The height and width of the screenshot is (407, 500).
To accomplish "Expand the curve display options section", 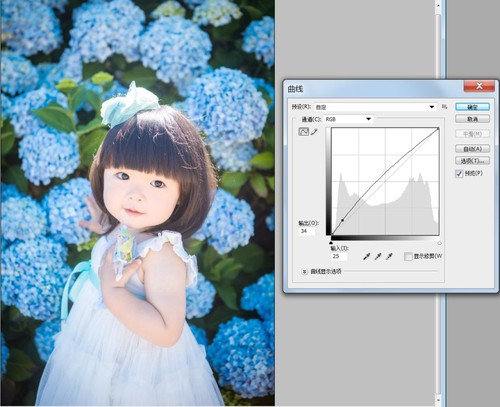I will tap(304, 272).
